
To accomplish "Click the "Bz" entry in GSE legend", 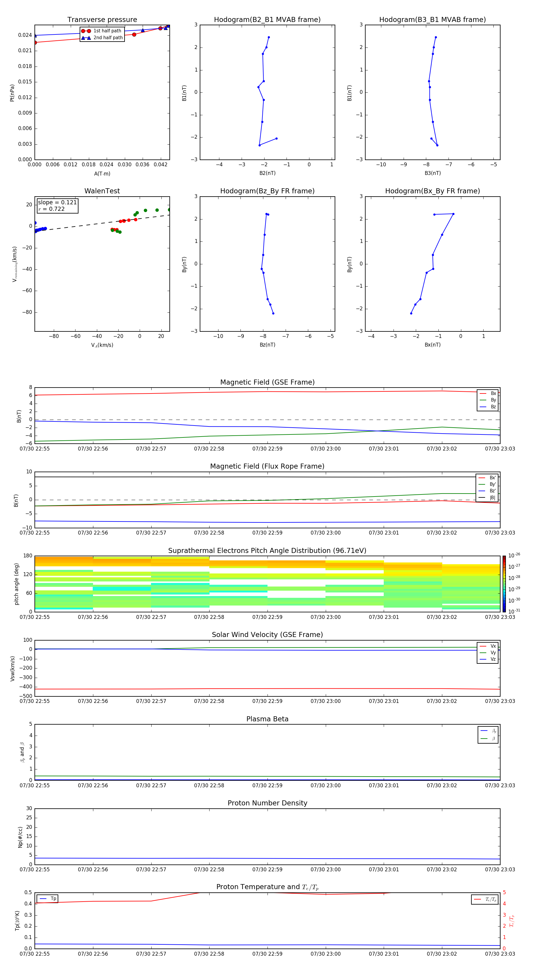I will click(x=488, y=407).
